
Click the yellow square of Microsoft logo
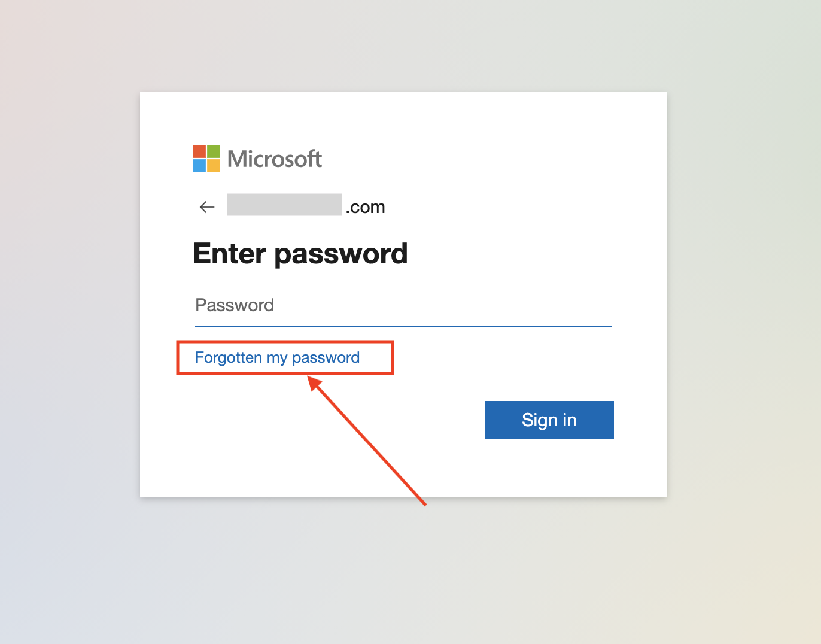[x=214, y=166]
